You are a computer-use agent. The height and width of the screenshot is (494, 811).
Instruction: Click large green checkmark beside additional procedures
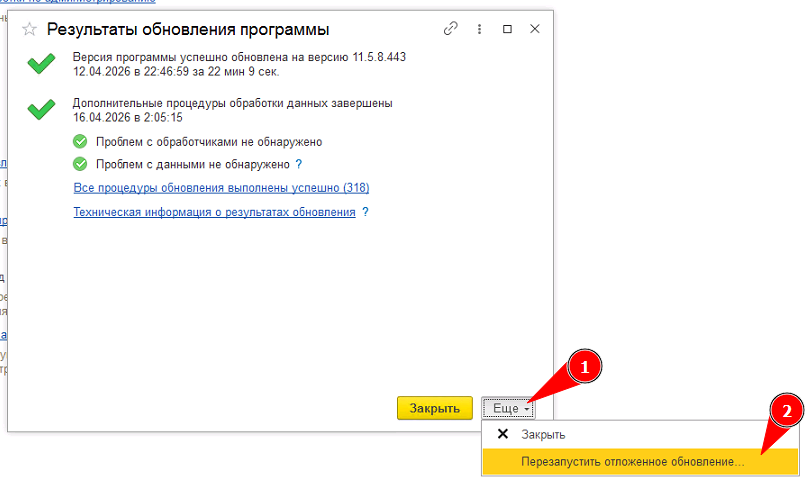click(x=41, y=110)
